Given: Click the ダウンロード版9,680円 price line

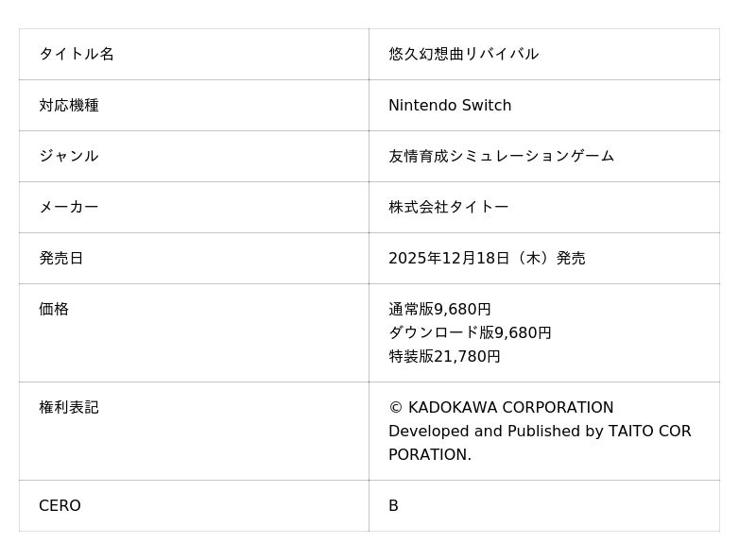Looking at the screenshot, I should [x=470, y=332].
